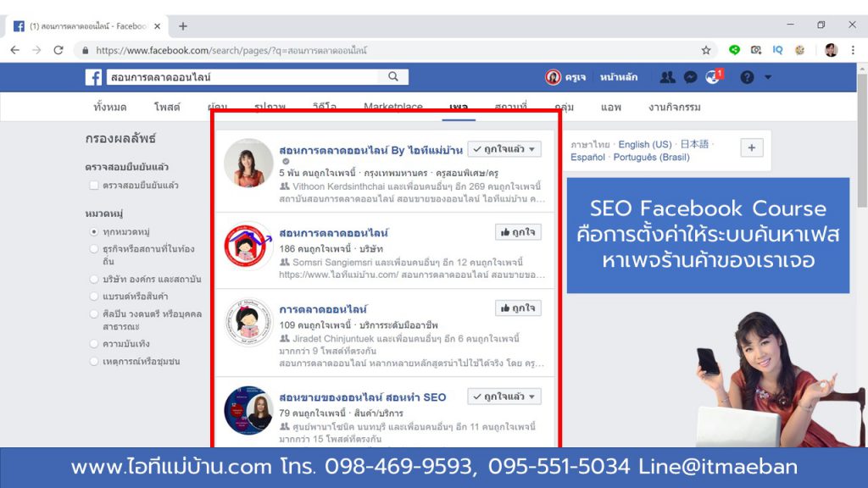Open the friend requests icon
Screen dimensions: 868x488
click(669, 76)
